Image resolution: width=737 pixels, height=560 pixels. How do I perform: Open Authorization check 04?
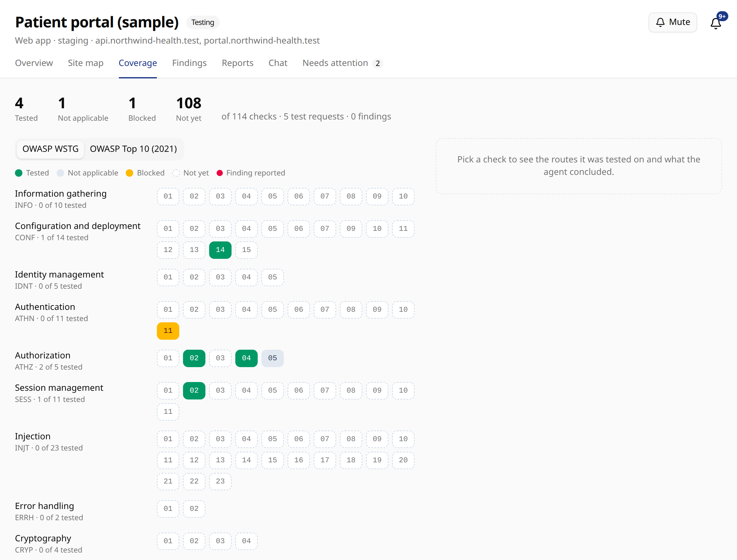tap(246, 358)
